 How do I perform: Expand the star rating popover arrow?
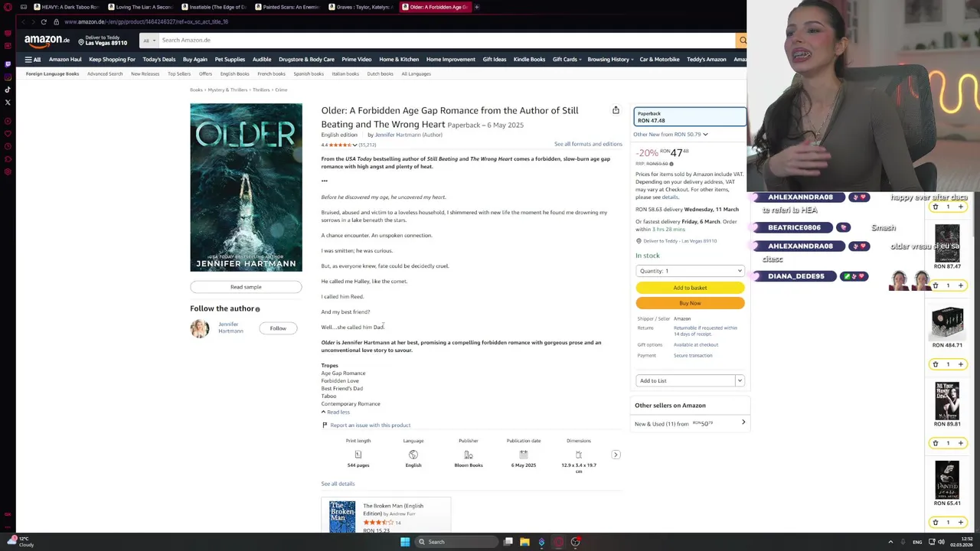(x=354, y=145)
